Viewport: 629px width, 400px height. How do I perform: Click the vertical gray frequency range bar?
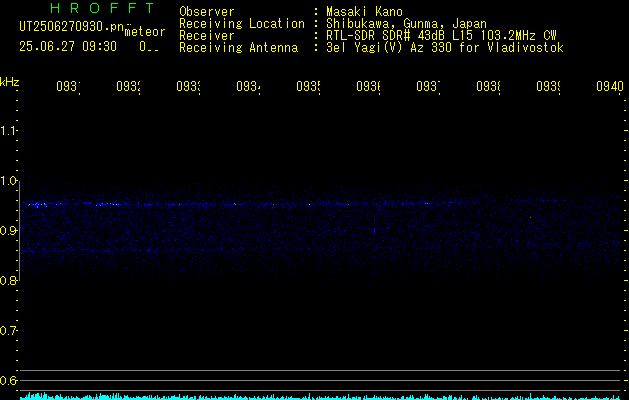tap(19, 231)
